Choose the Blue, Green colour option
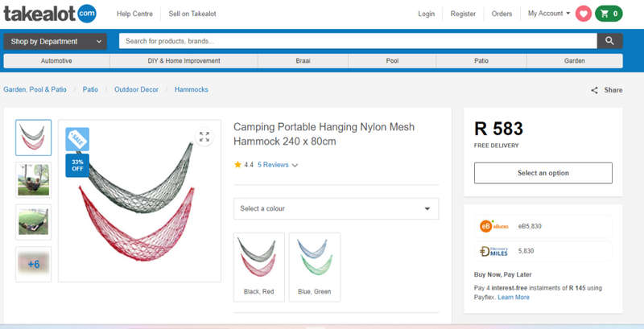The image size is (644, 329). point(315,267)
